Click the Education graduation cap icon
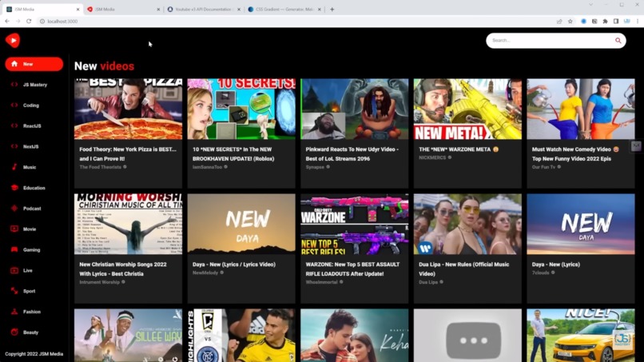Viewport: 644px width, 362px height. [14, 187]
